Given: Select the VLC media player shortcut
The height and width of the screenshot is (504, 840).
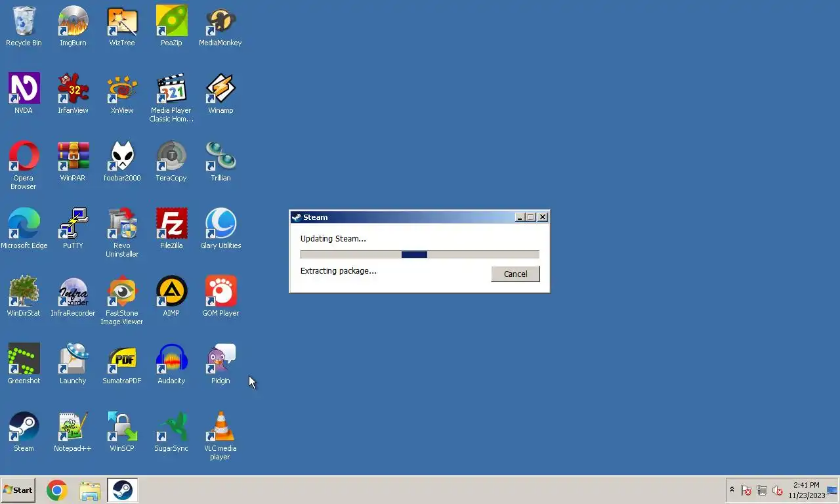Looking at the screenshot, I should click(x=220, y=436).
